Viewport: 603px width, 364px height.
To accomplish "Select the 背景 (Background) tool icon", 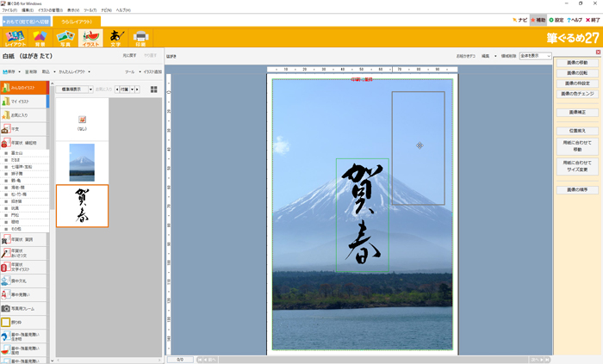I will coord(40,37).
